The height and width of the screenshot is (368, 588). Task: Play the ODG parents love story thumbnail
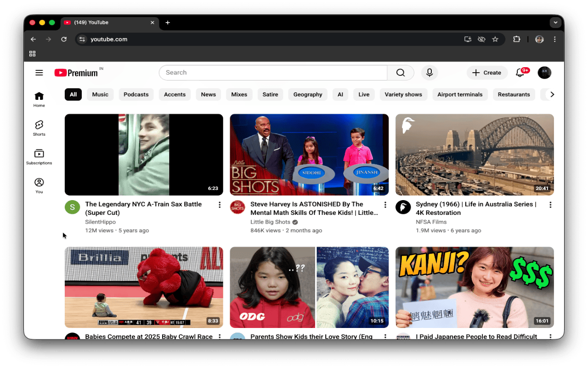(x=309, y=287)
